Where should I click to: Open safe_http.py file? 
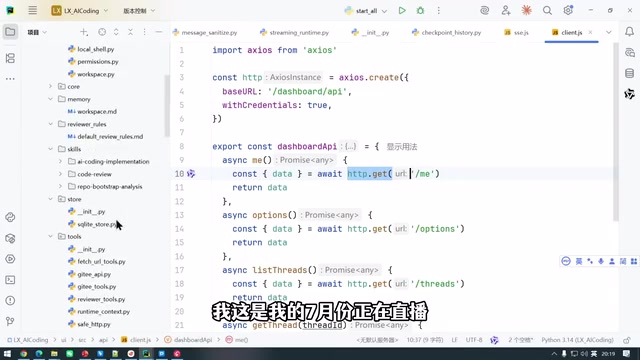pyautogui.click(x=89, y=324)
